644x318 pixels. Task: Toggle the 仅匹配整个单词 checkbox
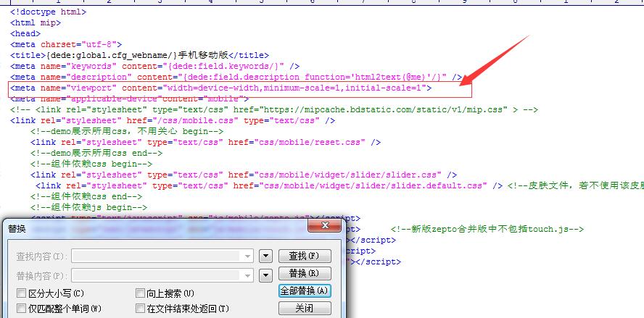[22, 309]
